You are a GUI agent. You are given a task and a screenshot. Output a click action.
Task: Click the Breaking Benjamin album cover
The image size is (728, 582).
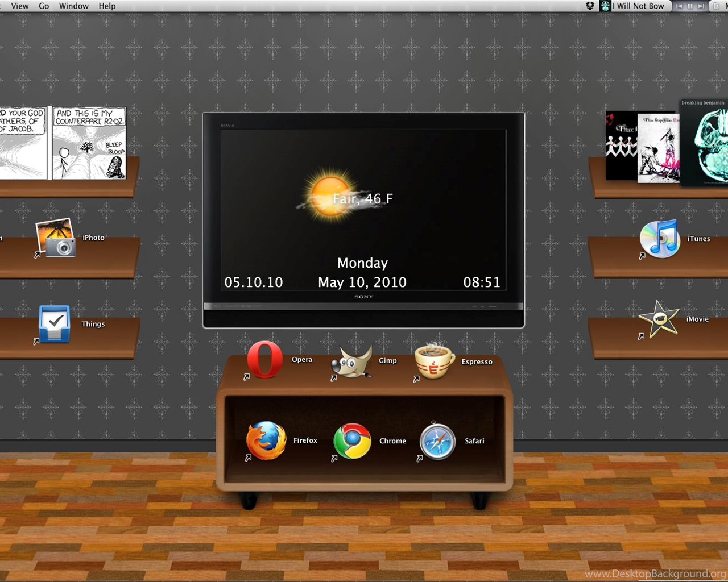point(705,145)
